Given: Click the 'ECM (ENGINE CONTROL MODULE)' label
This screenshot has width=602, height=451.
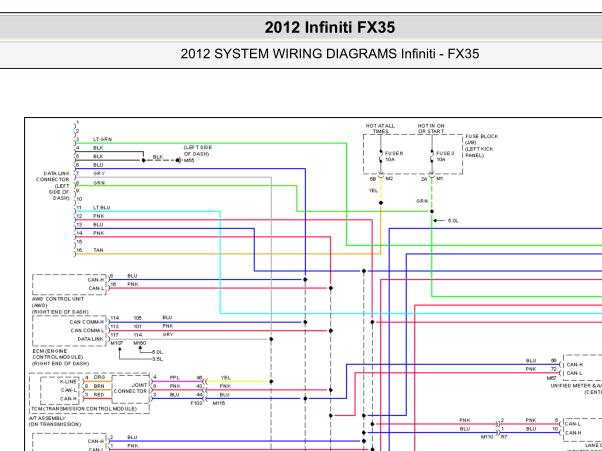Looking at the screenshot, I should coord(57,354).
